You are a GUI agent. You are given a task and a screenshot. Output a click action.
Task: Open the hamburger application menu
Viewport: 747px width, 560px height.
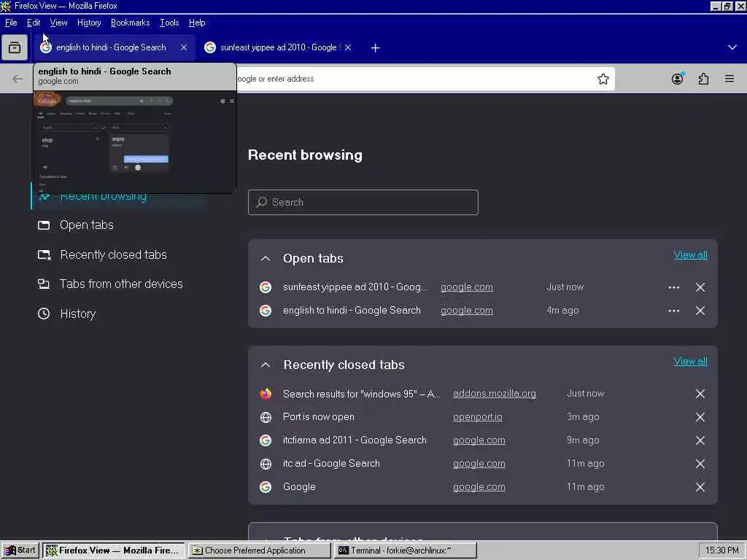729,79
